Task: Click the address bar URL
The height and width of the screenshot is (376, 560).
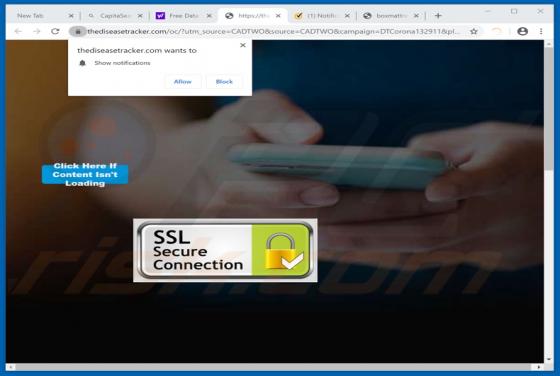Action: click(x=274, y=31)
